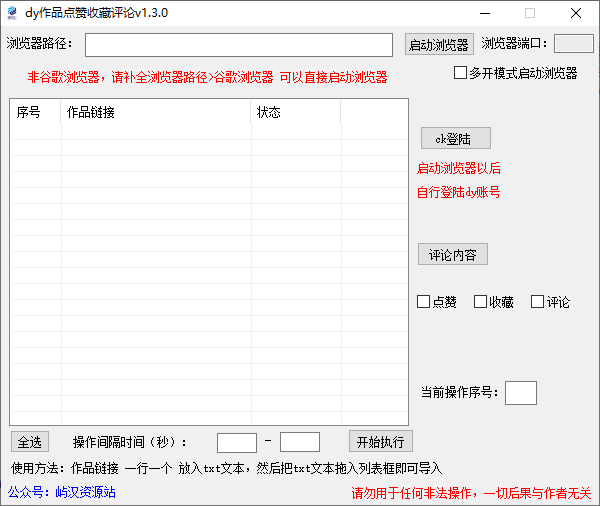Click the 启动浏览器 button

pyautogui.click(x=439, y=44)
